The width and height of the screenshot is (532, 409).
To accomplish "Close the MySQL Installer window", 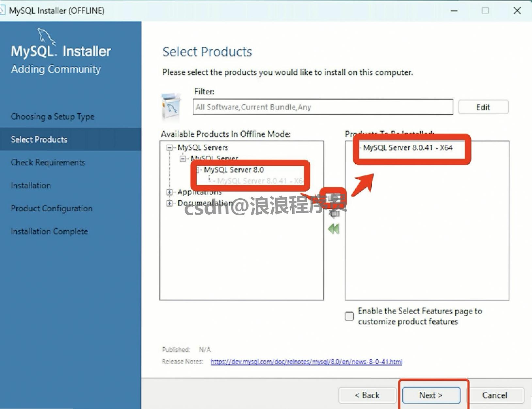I will (517, 10).
